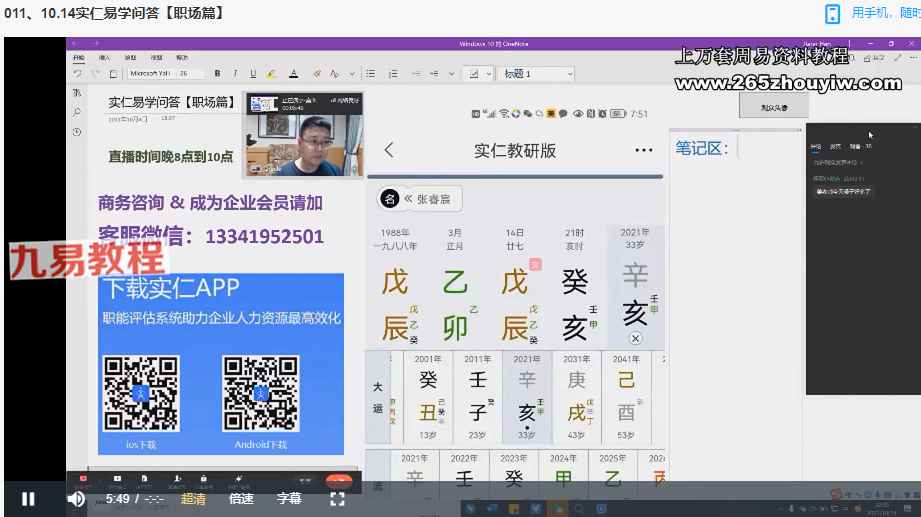The image size is (921, 517).
Task: Open the 倍速 playback speed menu
Action: tap(241, 499)
